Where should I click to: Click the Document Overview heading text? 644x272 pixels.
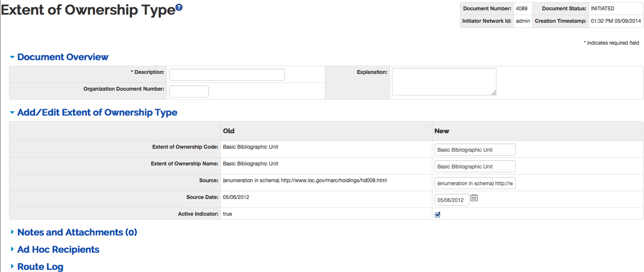pos(63,57)
